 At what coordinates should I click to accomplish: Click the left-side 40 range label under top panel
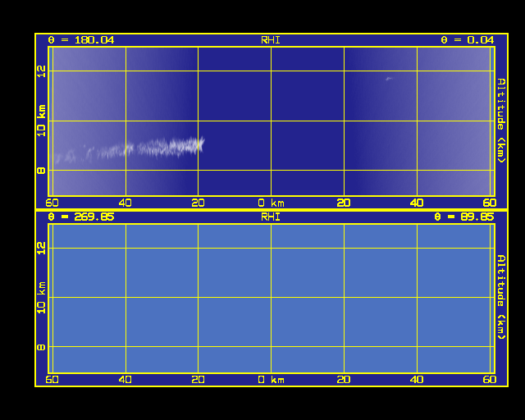click(x=126, y=203)
